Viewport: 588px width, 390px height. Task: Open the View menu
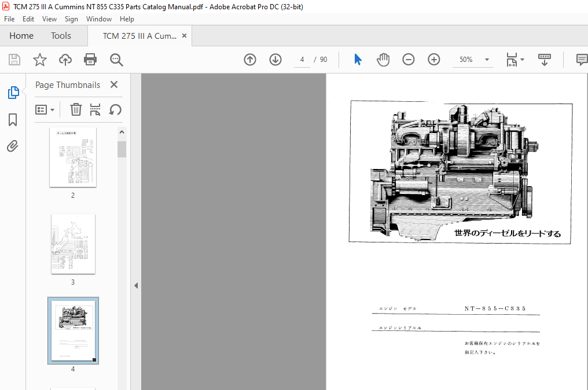click(49, 19)
